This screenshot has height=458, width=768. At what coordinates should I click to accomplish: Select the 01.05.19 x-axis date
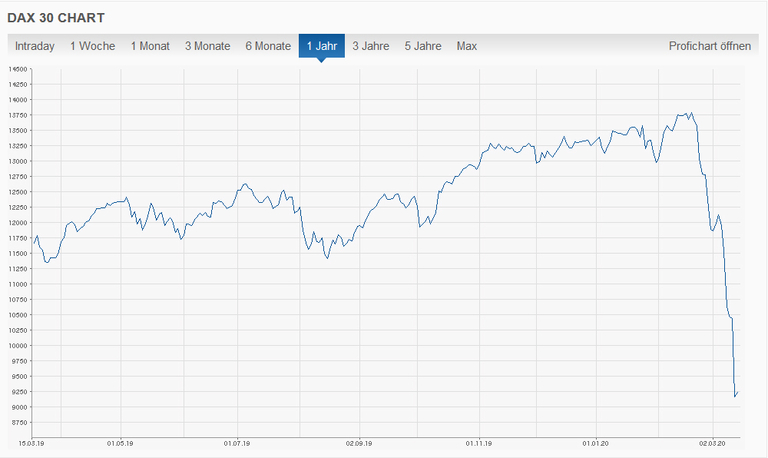point(119,442)
